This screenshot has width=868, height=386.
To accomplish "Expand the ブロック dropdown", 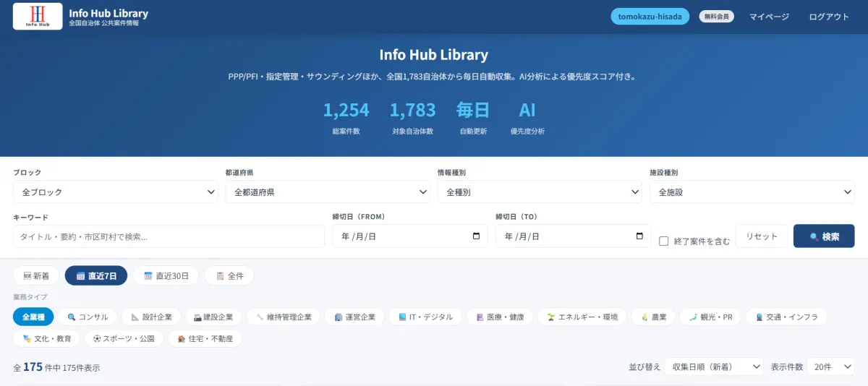I will [116, 192].
